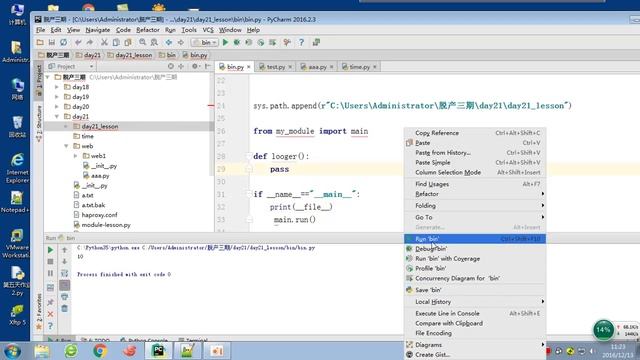Click the green Run button in the main toolbar
This screenshot has width=640, height=360.
[x=225, y=42]
